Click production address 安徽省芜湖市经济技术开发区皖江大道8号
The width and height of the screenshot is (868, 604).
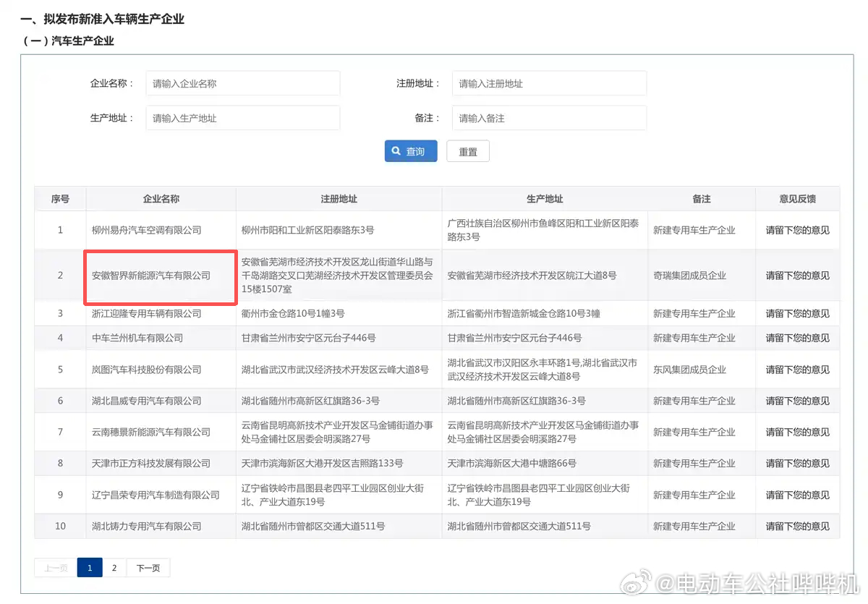(x=532, y=276)
